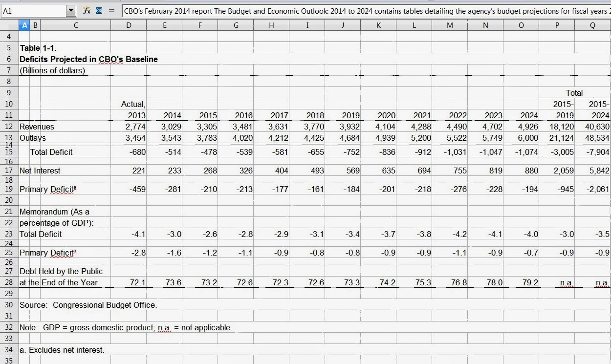This screenshot has height=364, width=611.
Task: Select the percentage value -1.6
Action: pos(174,253)
